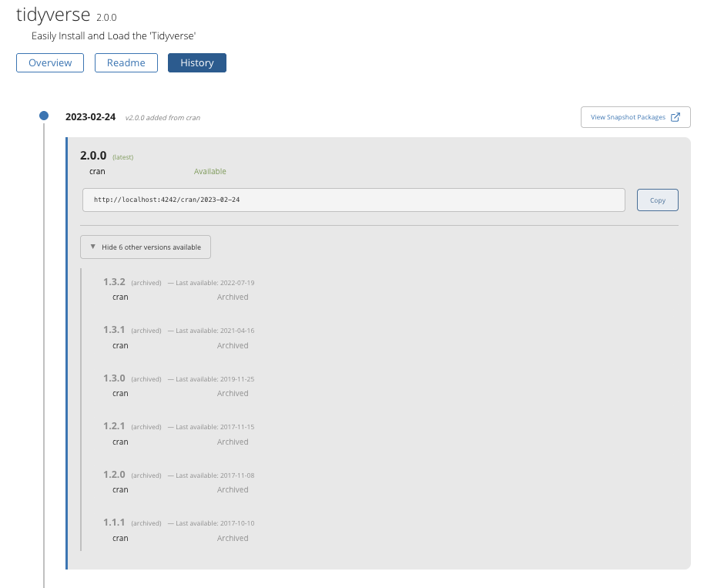Open the Overview tab
The height and width of the screenshot is (588, 714).
click(50, 62)
